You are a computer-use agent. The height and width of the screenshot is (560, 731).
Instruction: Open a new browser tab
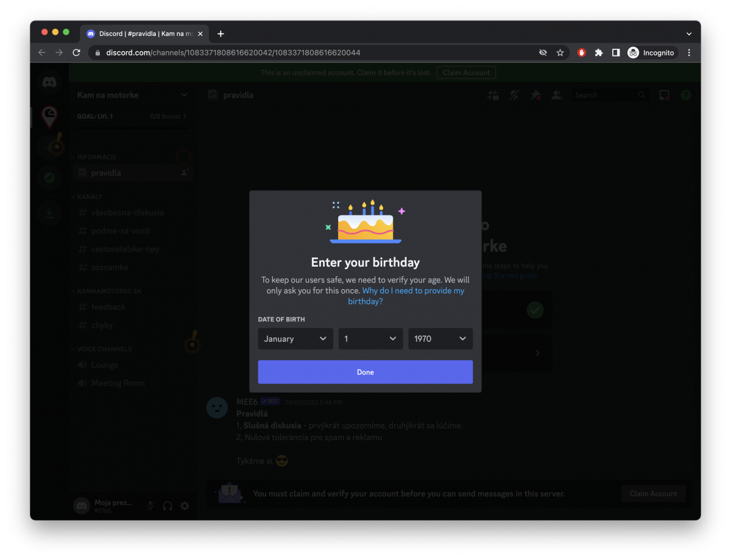[x=221, y=34]
